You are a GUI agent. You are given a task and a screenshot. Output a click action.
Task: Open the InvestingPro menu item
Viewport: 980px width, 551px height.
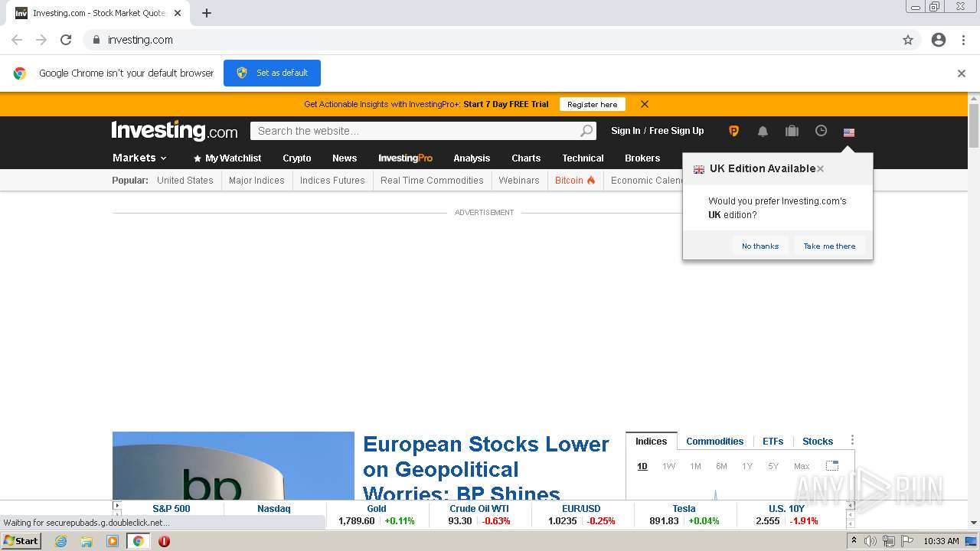point(405,158)
